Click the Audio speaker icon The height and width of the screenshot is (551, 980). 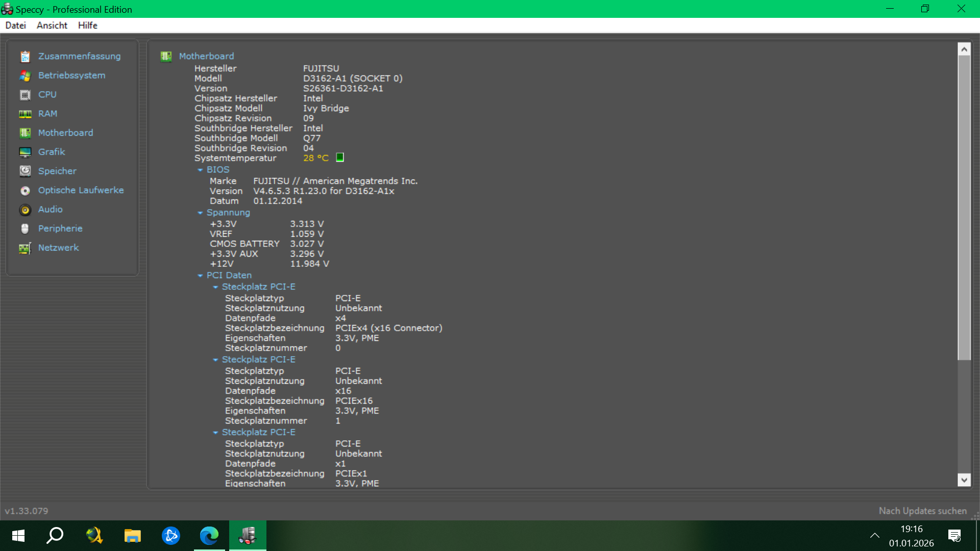tap(25, 210)
